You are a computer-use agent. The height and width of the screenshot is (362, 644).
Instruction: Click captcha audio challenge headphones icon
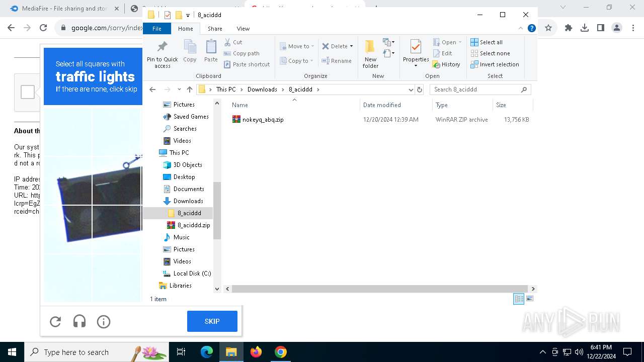click(79, 321)
